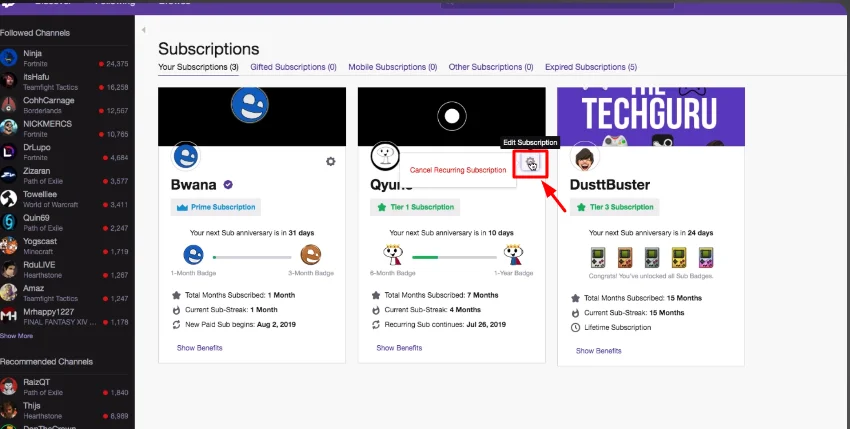Open Yogscast channel avatar
The height and width of the screenshot is (429, 850).
9,245
